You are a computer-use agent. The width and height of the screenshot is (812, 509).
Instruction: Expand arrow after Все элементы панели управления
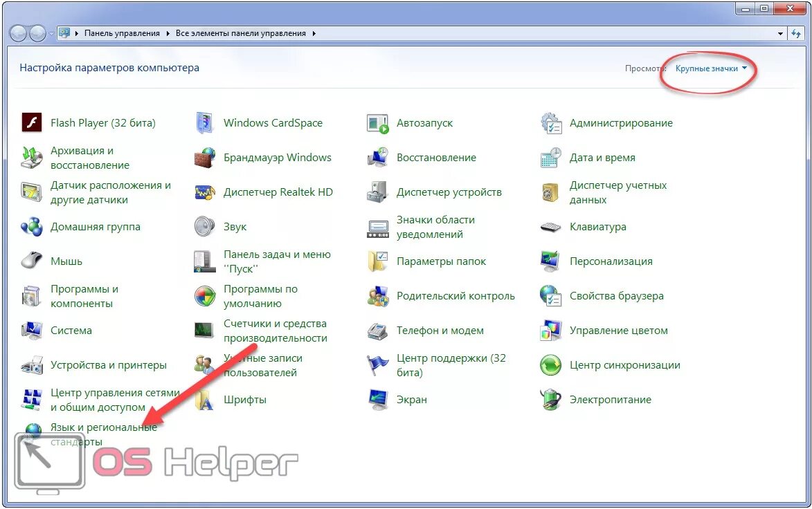click(314, 33)
